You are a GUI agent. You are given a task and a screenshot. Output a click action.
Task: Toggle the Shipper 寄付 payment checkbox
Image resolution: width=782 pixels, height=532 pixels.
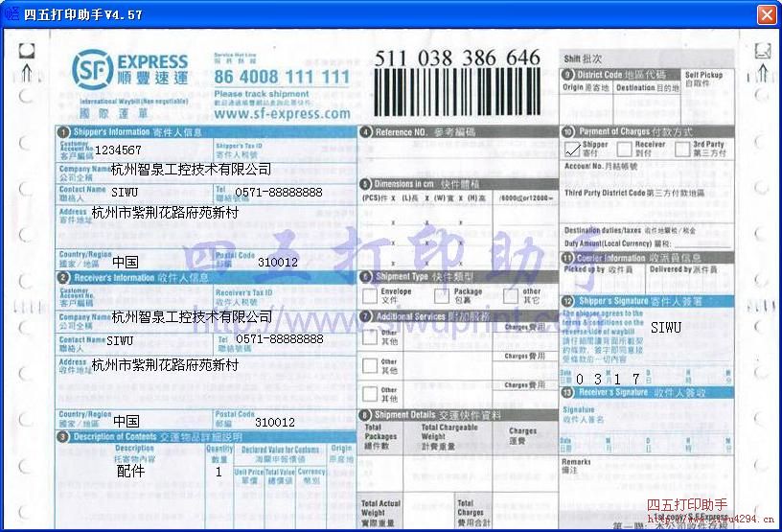(x=572, y=149)
